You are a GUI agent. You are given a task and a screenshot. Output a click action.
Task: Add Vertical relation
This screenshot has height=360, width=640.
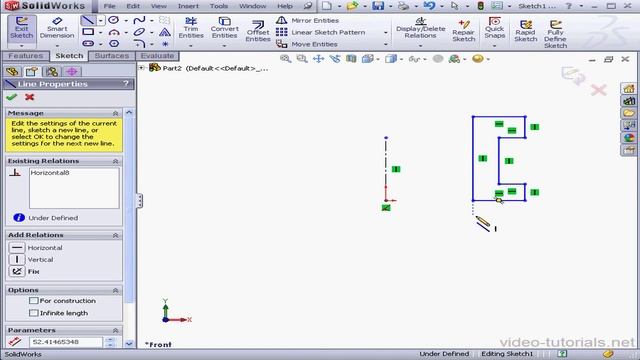(x=31, y=260)
